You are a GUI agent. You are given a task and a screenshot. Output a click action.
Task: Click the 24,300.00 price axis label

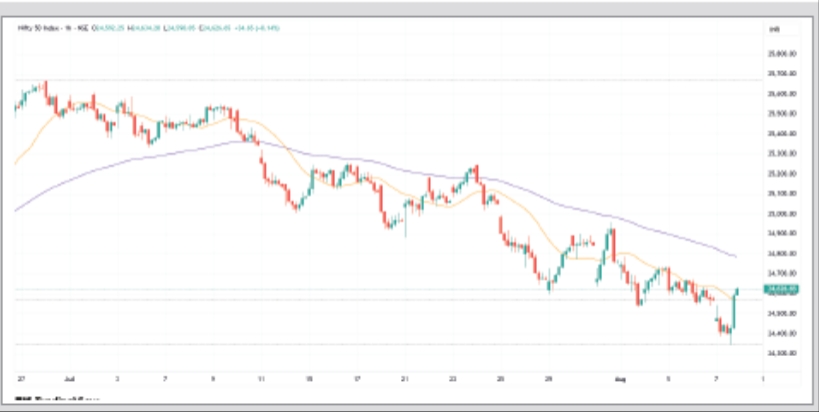[x=779, y=353]
